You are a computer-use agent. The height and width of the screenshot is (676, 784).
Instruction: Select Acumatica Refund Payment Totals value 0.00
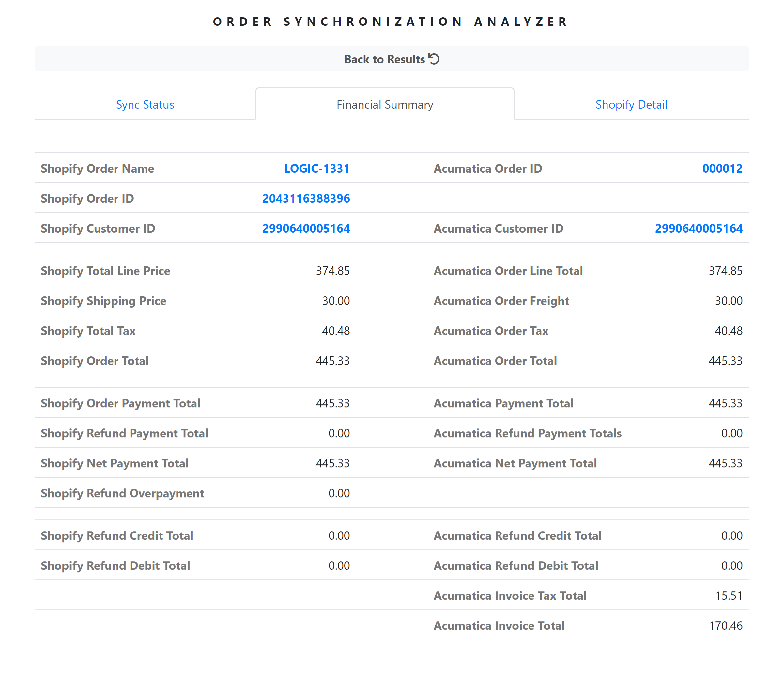pos(732,433)
